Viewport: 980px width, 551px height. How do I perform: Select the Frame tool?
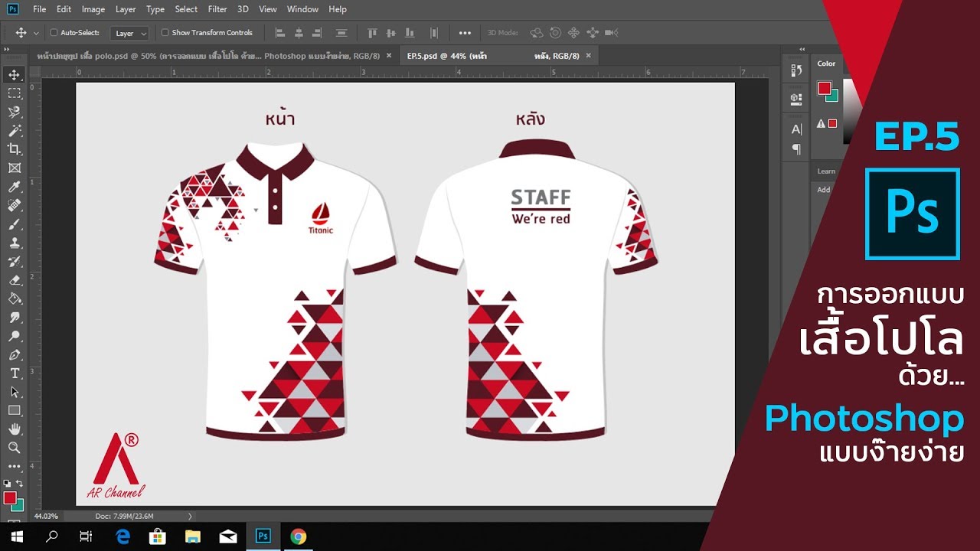[x=15, y=168]
